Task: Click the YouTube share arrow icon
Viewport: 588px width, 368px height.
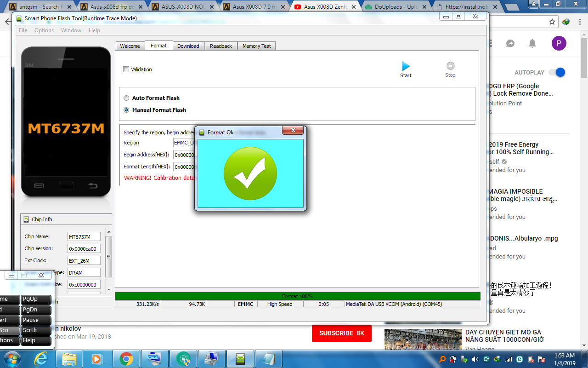Action: point(510,43)
